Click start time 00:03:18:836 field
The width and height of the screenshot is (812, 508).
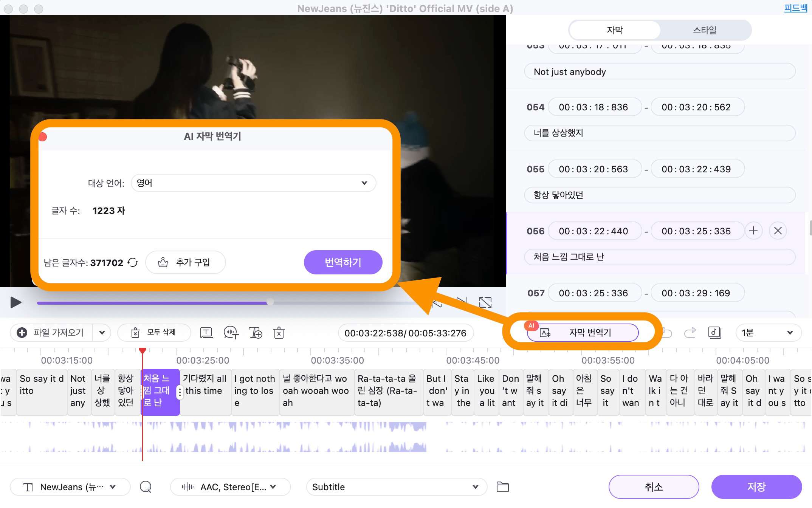tap(595, 107)
